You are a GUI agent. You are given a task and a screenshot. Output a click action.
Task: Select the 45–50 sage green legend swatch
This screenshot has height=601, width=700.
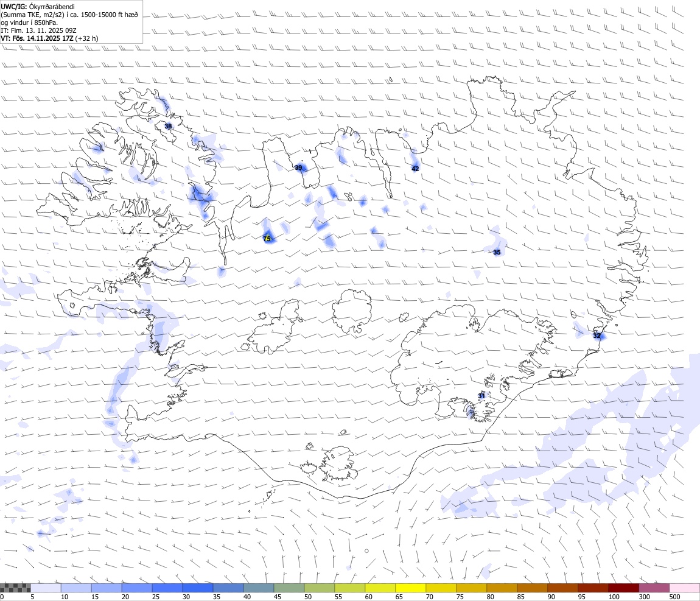click(x=289, y=588)
